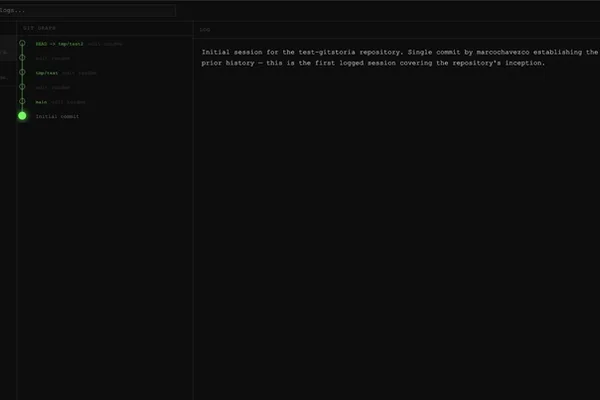Select the second session in left sidebar

8,73
